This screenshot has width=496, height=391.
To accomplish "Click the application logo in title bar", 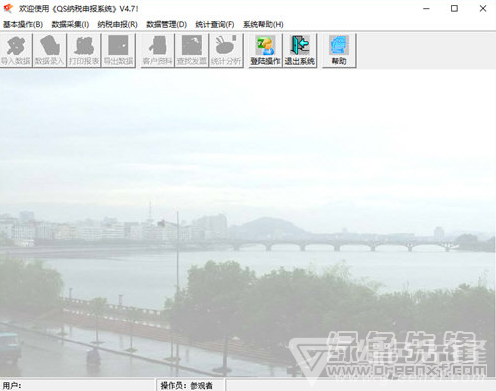I will click(8, 8).
